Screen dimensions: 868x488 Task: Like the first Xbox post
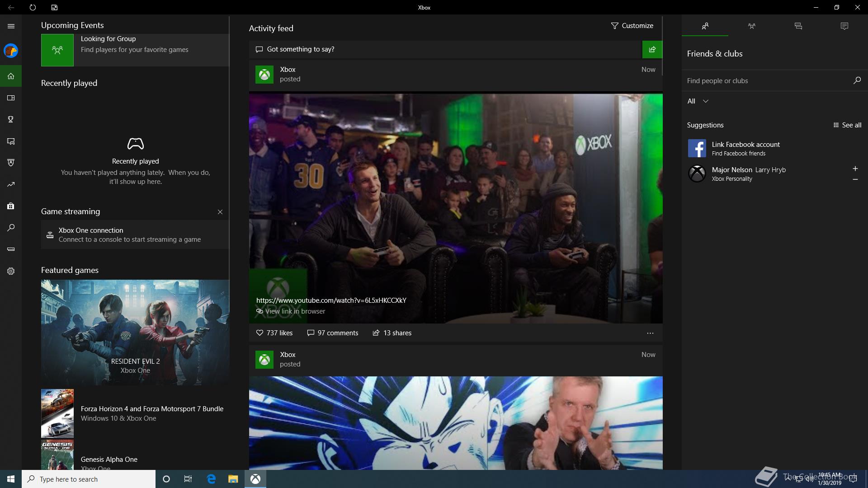274,333
